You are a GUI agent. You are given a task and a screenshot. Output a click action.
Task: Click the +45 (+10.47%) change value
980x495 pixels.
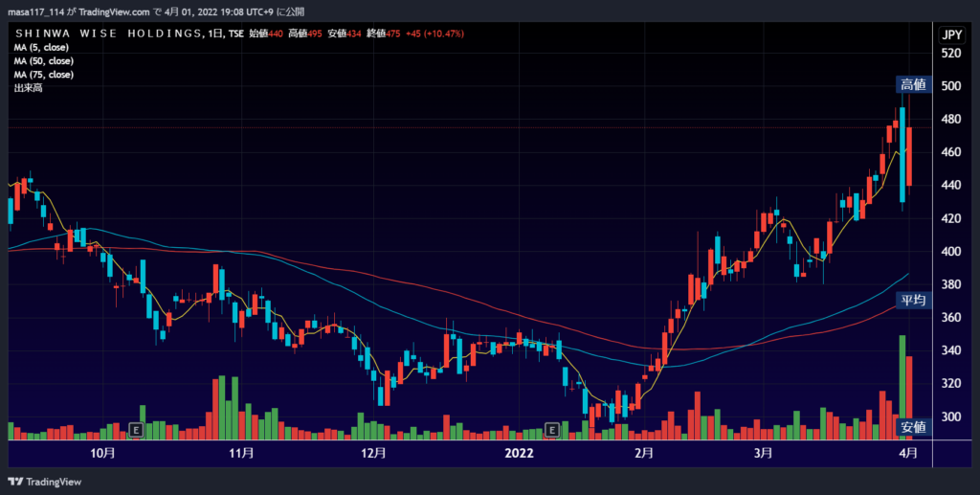(435, 34)
